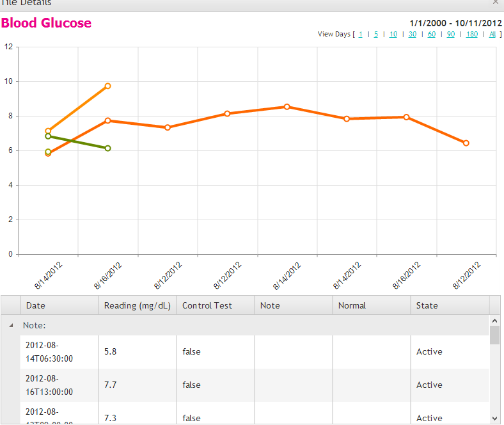Click the peak orange point near 8.5

pos(287,107)
